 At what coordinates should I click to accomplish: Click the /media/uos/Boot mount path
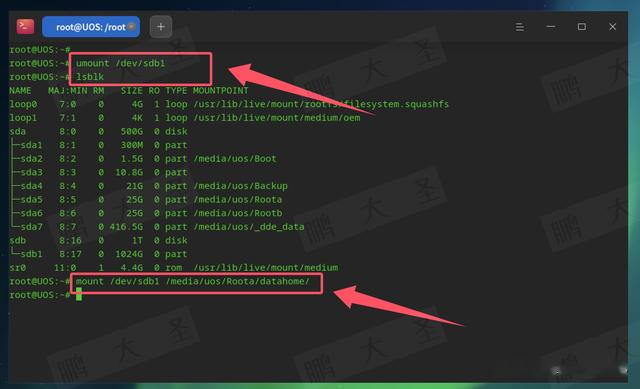(x=235, y=159)
